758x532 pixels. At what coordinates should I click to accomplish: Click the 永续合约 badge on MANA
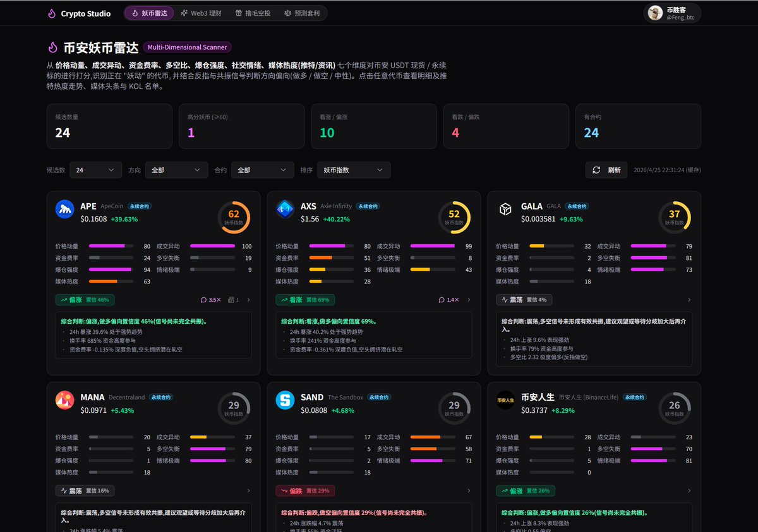pos(160,398)
